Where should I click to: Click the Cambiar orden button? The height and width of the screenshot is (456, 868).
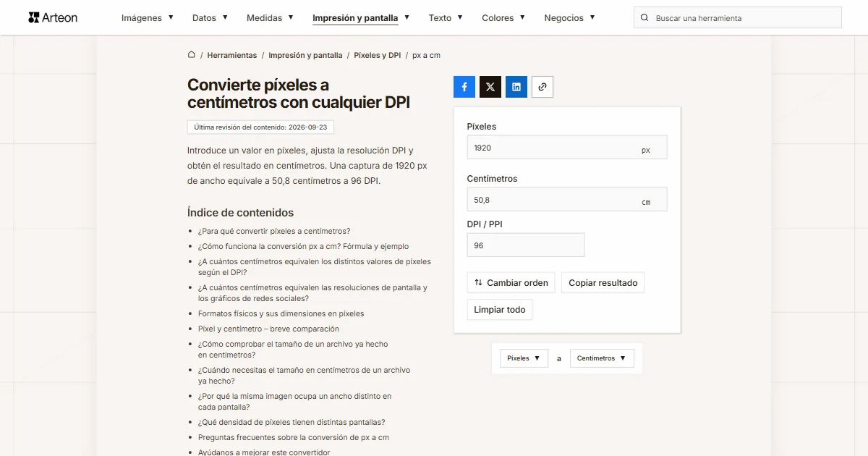(x=511, y=282)
